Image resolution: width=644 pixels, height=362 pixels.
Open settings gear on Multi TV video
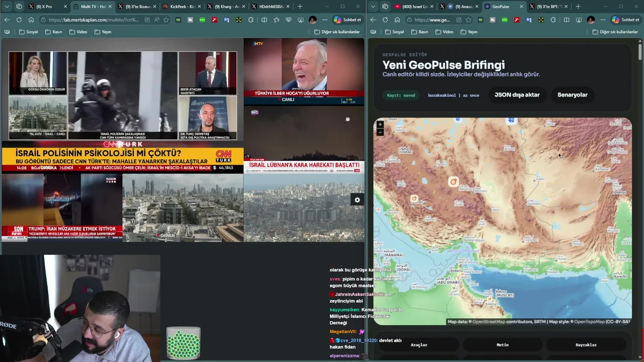(x=357, y=200)
